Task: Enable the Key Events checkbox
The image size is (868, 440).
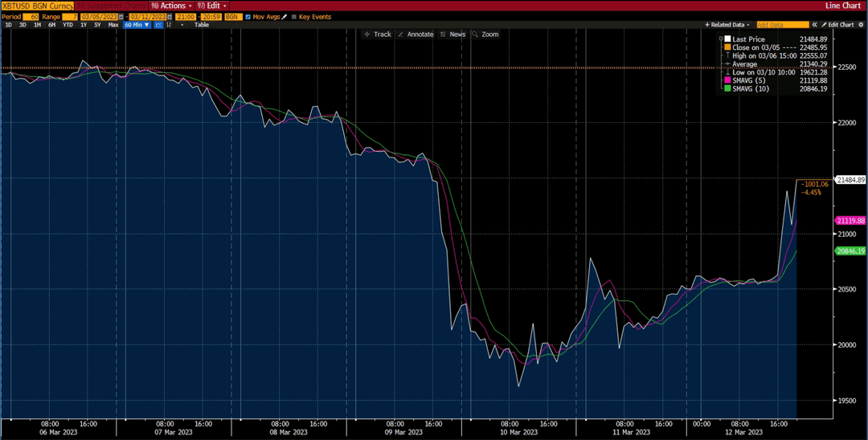Action: pos(293,17)
